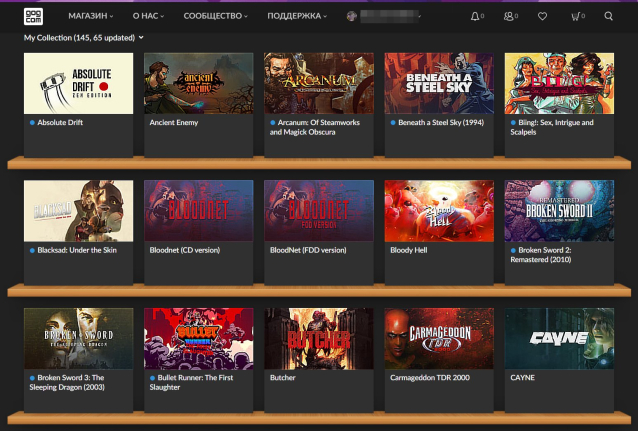Click the 'Carmageddon TDR 2000' title text
The height and width of the screenshot is (431, 638).
[x=430, y=378]
